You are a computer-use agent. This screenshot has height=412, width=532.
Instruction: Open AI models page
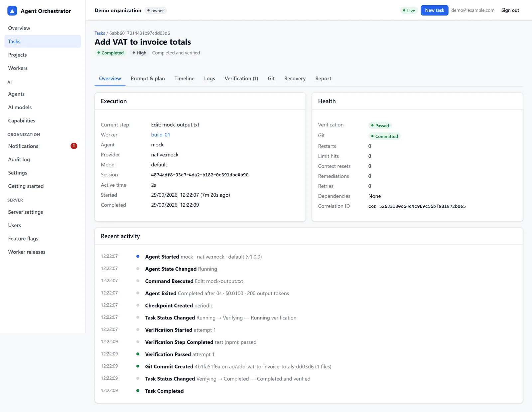[x=43, y=107]
